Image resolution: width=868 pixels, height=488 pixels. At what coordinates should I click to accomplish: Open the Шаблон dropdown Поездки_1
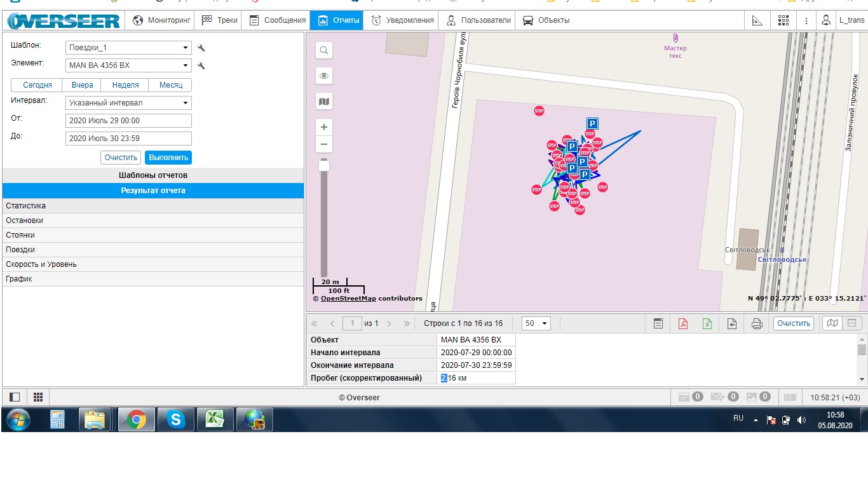[128, 48]
